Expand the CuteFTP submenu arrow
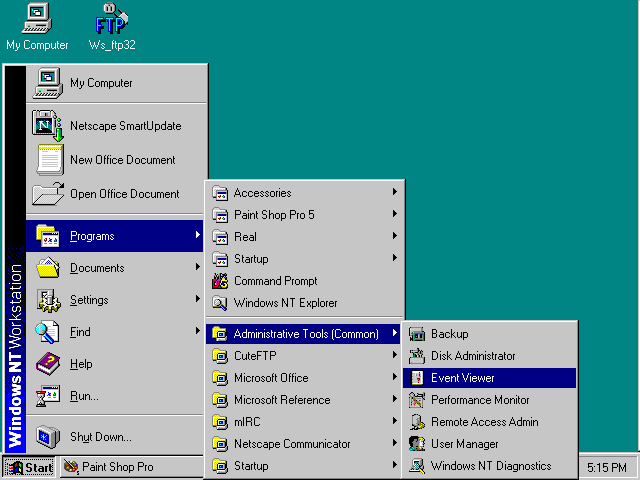Viewport: 640px width, 480px height. [394, 355]
